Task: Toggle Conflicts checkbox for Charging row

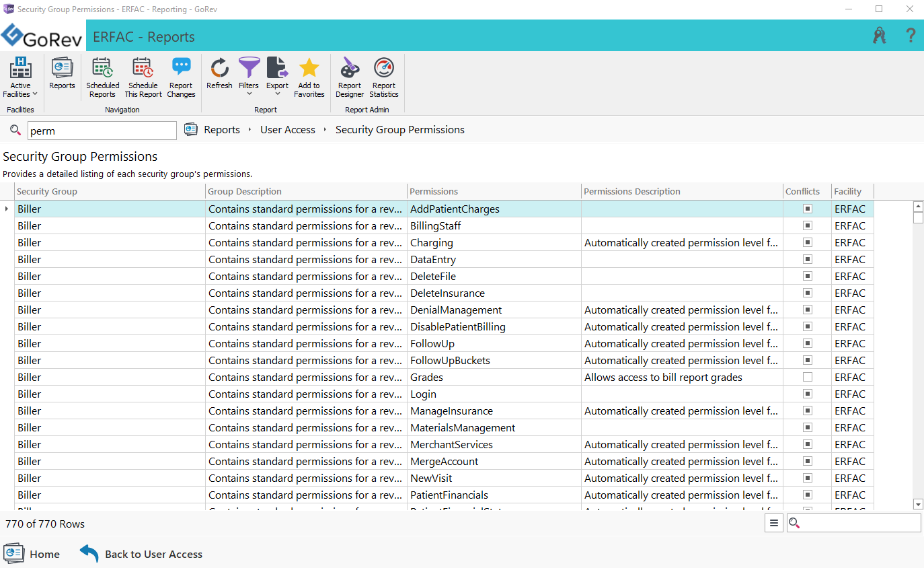Action: [808, 242]
